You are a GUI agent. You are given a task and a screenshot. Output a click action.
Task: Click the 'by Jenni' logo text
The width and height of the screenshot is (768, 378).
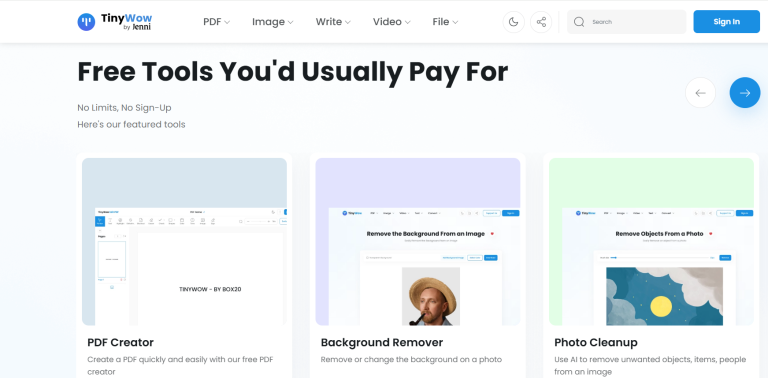coord(137,27)
